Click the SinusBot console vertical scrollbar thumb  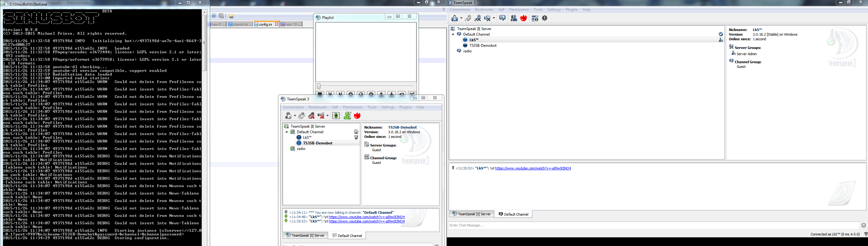click(204, 43)
